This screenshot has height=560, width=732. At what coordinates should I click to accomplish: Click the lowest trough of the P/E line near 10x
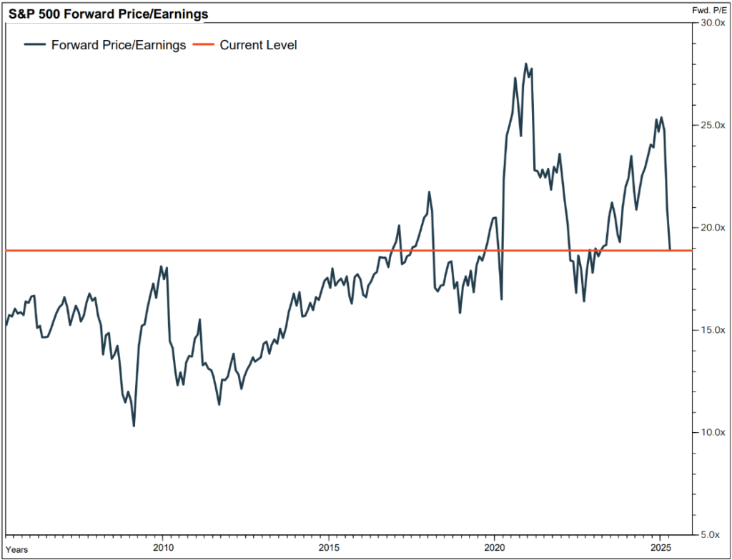[x=134, y=426]
